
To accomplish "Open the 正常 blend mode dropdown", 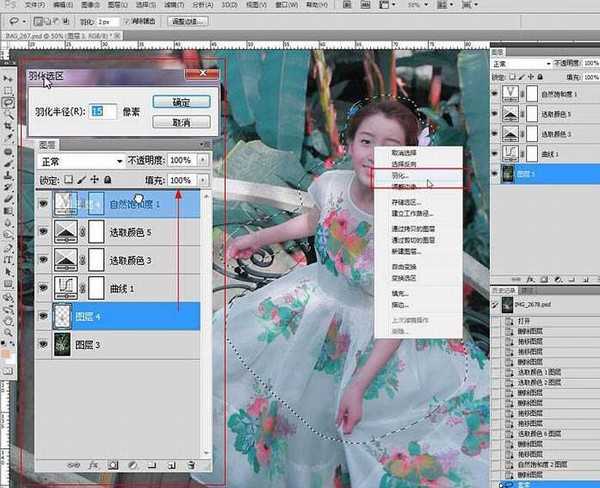I will [79, 160].
